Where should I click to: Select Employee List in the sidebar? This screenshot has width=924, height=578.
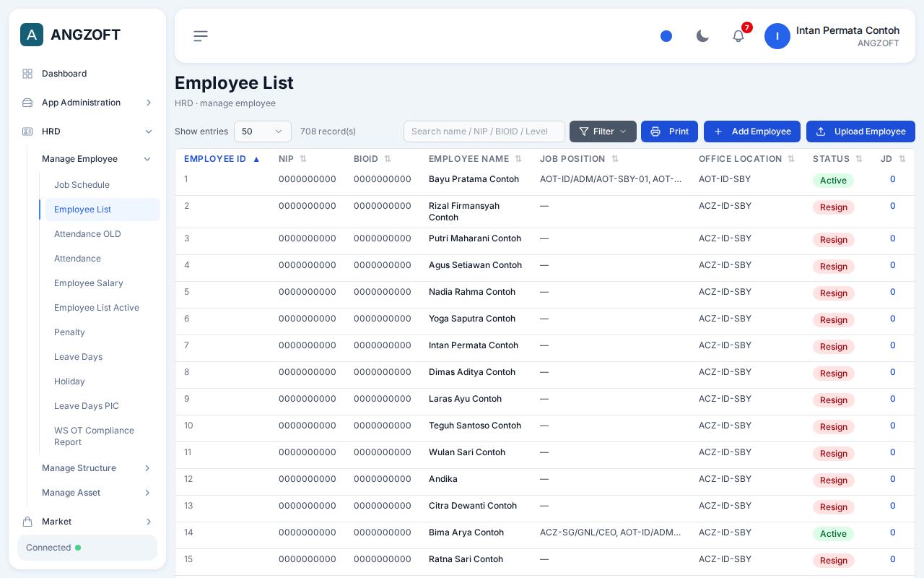pos(103,210)
